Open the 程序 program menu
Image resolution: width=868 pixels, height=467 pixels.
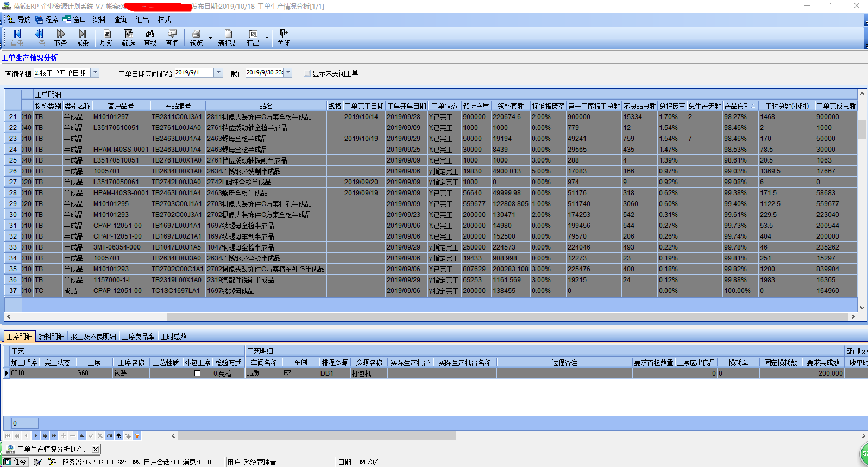[x=47, y=20]
